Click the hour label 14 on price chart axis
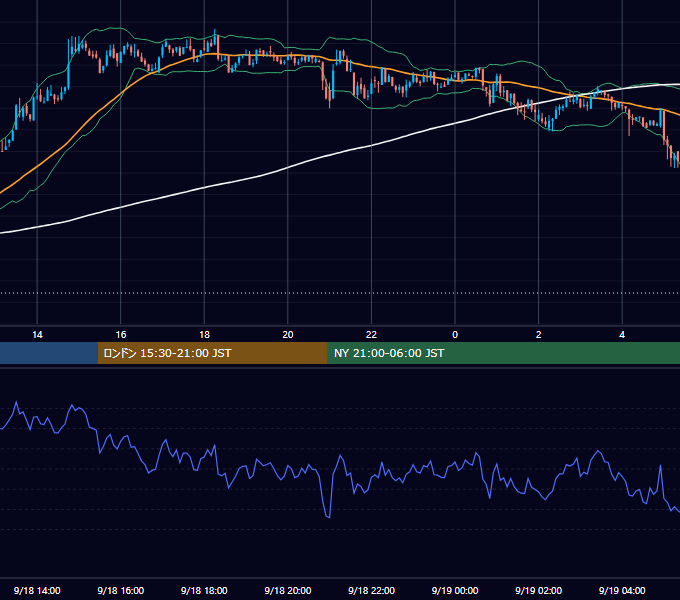Screen dimensions: 680x600 [x=37, y=335]
